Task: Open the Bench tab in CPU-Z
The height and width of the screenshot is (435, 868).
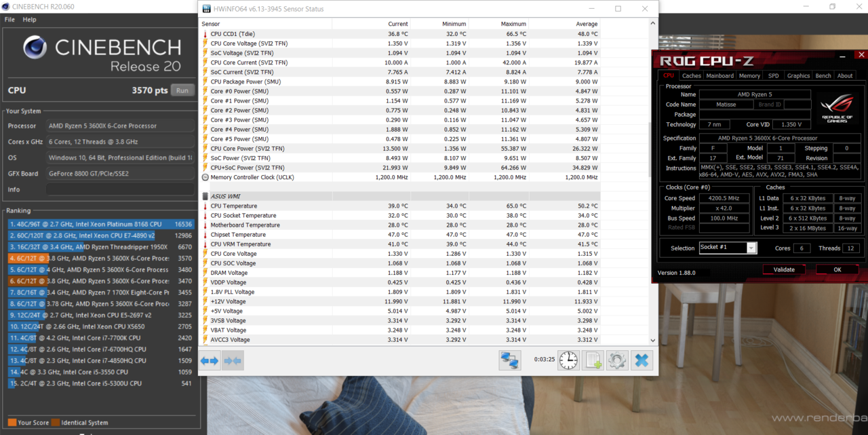Action: [x=823, y=76]
